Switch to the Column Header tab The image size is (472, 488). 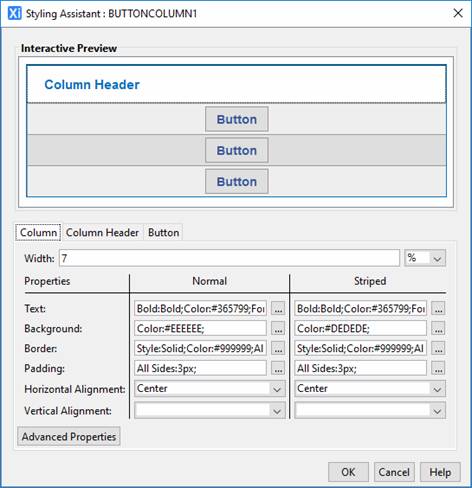coord(102,232)
